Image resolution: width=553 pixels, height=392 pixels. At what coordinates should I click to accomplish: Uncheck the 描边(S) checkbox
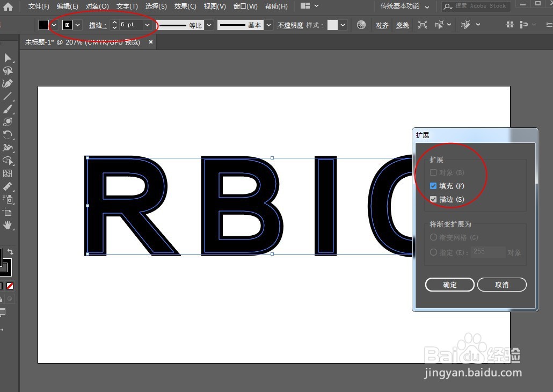[x=433, y=199]
